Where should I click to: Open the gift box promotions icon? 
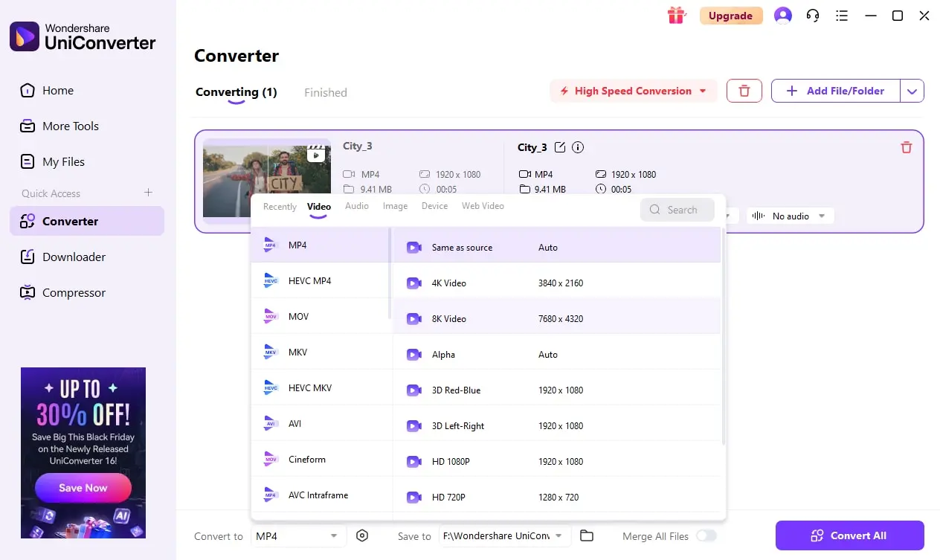point(676,16)
